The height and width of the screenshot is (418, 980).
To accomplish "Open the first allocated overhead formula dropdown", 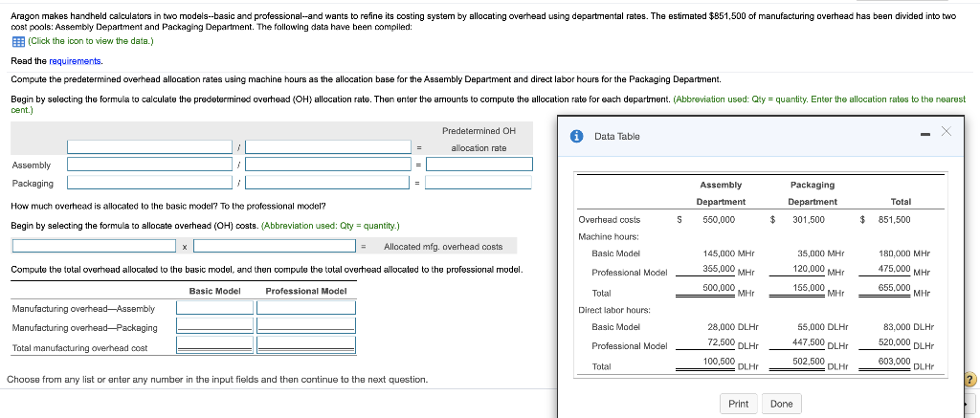I will (95, 246).
